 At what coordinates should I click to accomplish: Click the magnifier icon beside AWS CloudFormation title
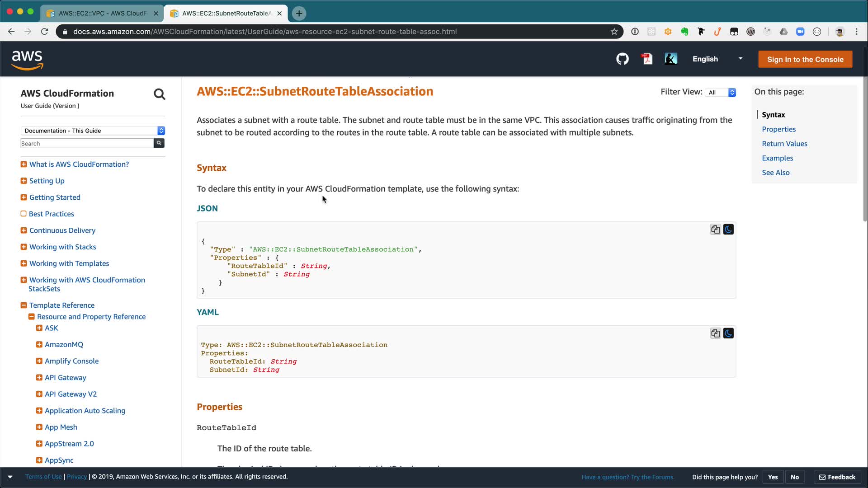pyautogui.click(x=159, y=94)
